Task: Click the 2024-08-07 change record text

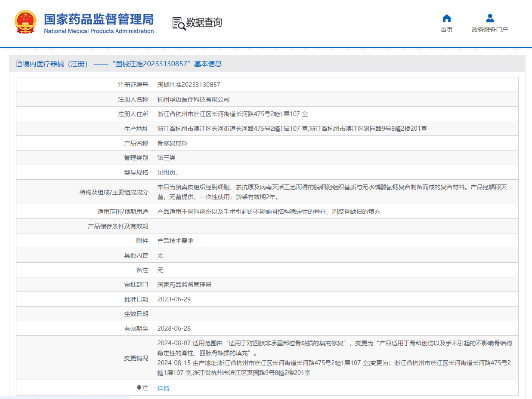Action: [334, 348]
